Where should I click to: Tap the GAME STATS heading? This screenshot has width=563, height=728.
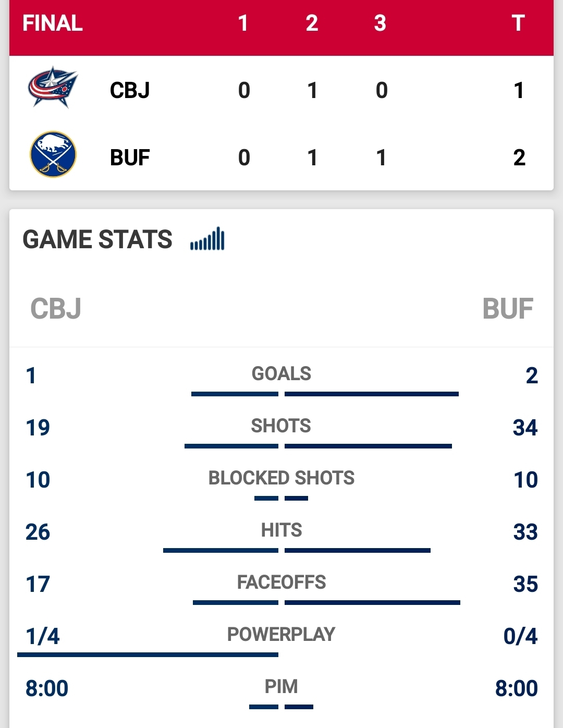[x=97, y=239]
